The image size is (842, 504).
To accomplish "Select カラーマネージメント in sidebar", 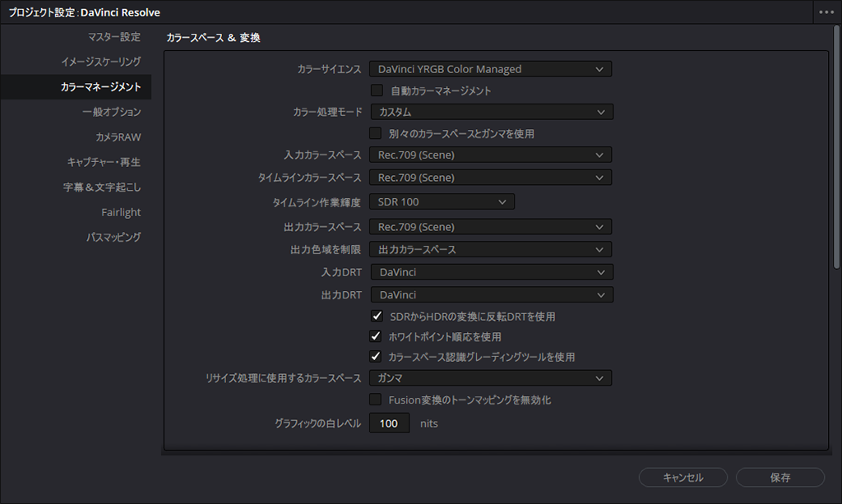I will click(76, 87).
